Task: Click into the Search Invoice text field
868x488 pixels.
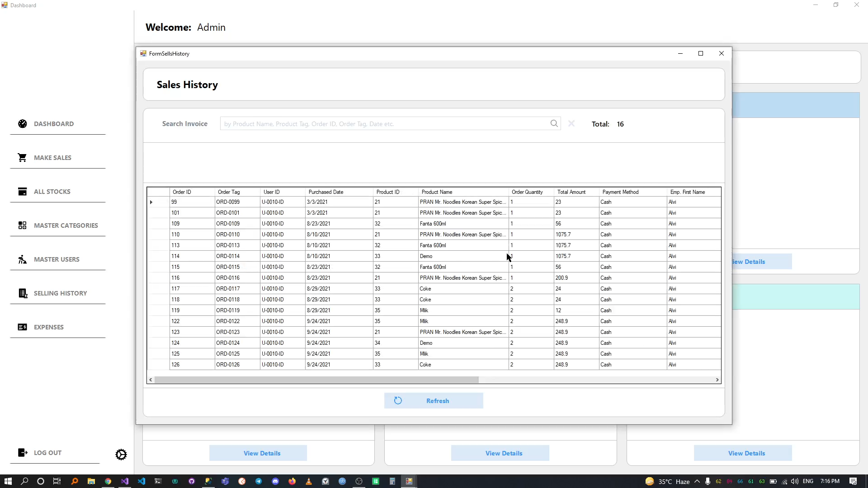Action: [x=384, y=124]
